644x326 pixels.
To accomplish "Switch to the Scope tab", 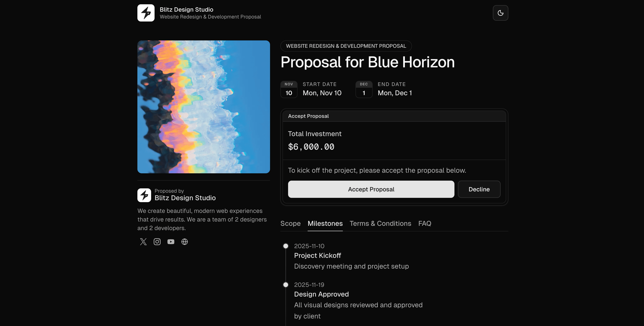I will 290,223.
